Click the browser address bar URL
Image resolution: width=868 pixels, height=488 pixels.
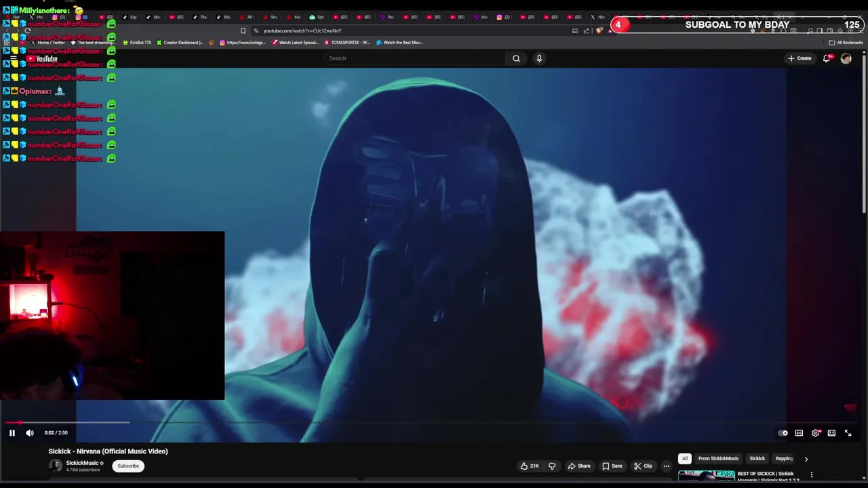[302, 30]
